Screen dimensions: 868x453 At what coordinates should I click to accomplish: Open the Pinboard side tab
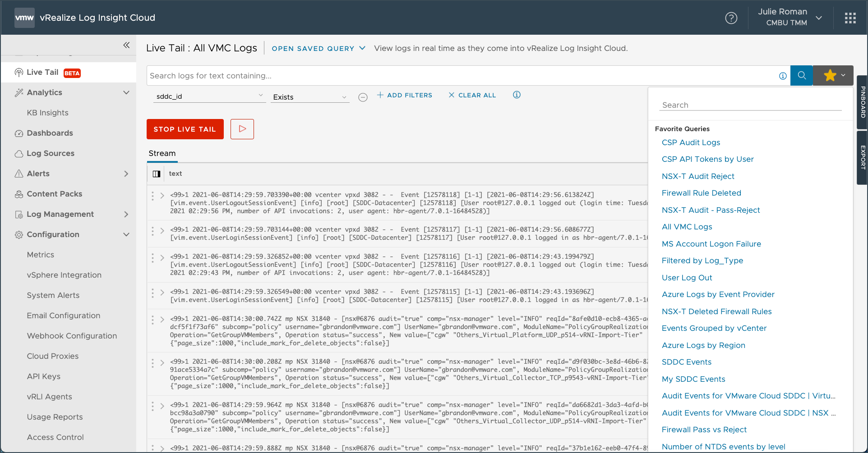863,102
